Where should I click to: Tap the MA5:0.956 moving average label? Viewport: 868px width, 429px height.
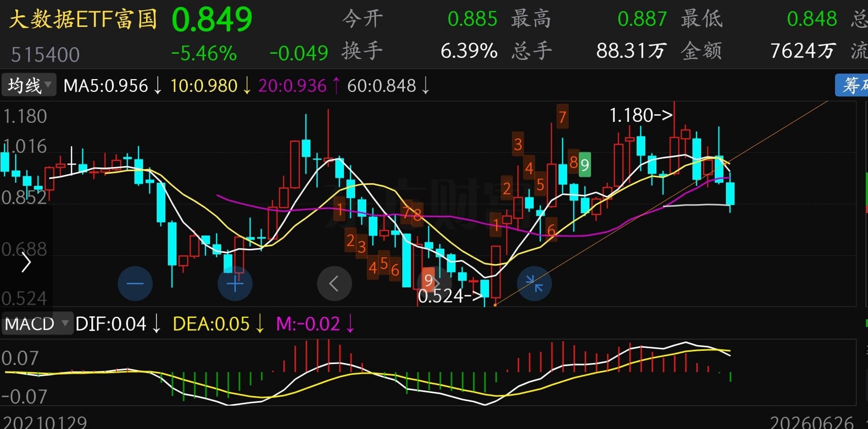[x=112, y=86]
